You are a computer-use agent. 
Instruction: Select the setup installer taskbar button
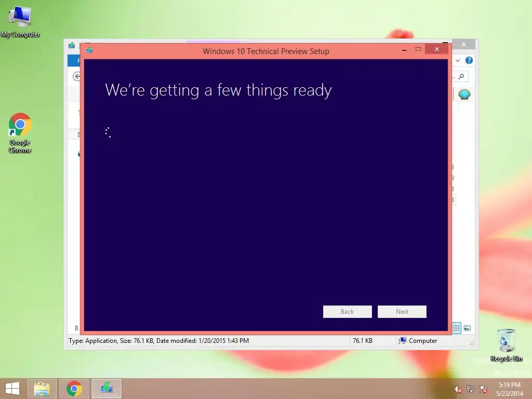(107, 389)
